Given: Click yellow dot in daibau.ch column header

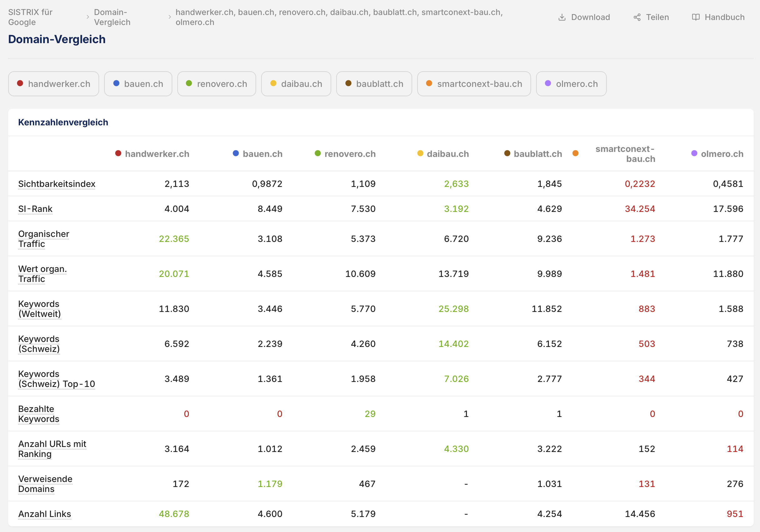Looking at the screenshot, I should (420, 153).
